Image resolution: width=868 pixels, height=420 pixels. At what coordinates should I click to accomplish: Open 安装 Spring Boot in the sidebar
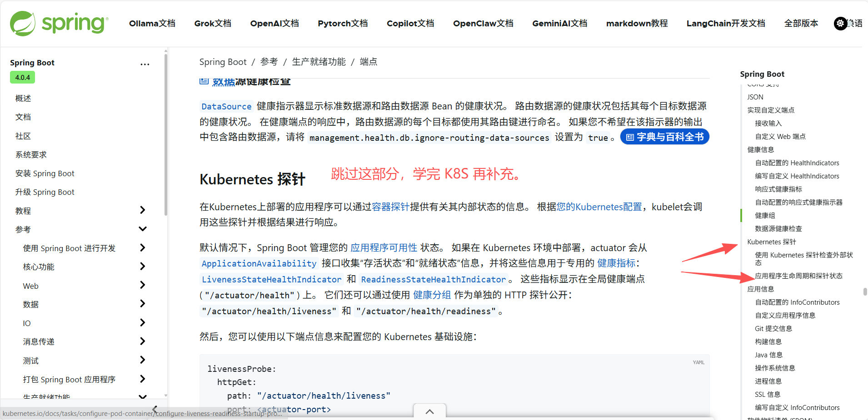[45, 173]
